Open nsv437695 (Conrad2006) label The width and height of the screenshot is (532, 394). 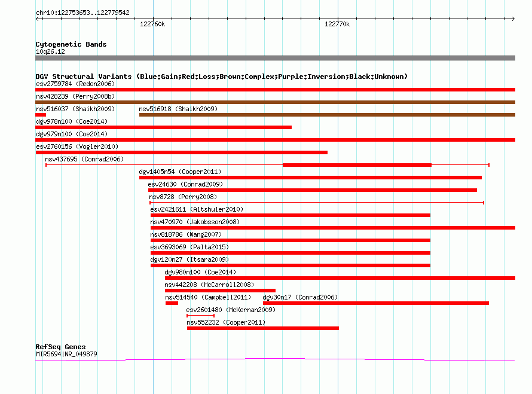pos(84,159)
